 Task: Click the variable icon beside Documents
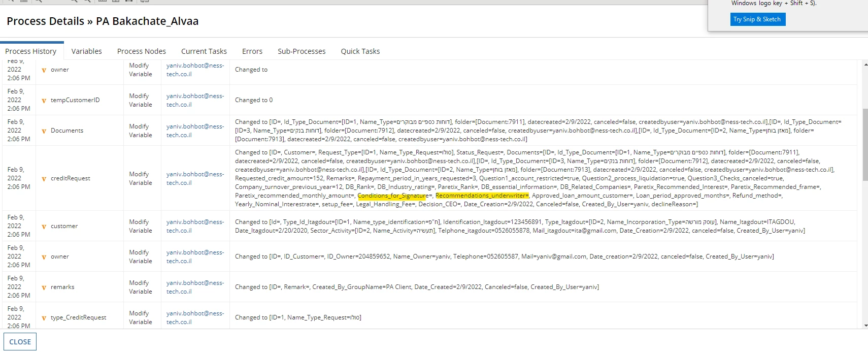[44, 131]
